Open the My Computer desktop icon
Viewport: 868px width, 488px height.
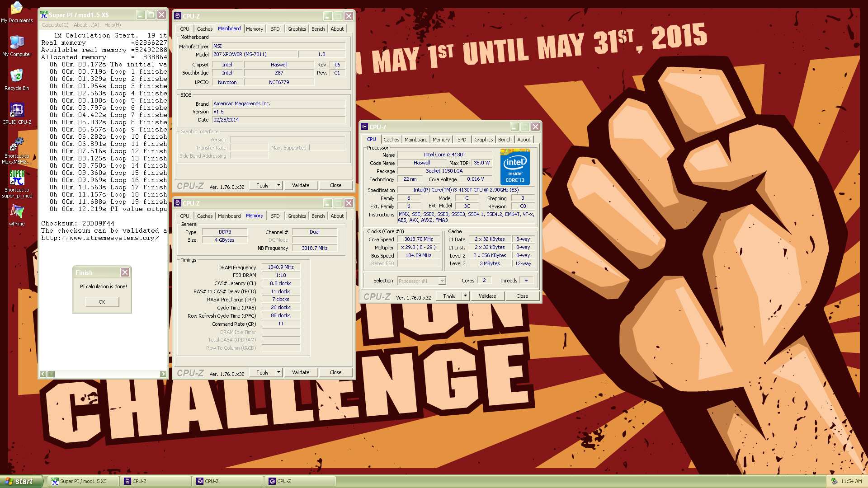point(17,46)
